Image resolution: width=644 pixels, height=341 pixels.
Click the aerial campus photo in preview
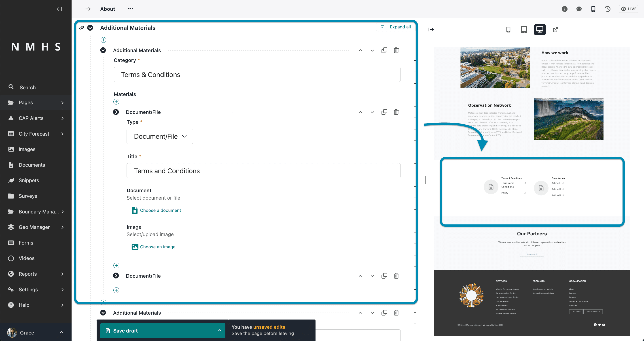click(x=495, y=68)
